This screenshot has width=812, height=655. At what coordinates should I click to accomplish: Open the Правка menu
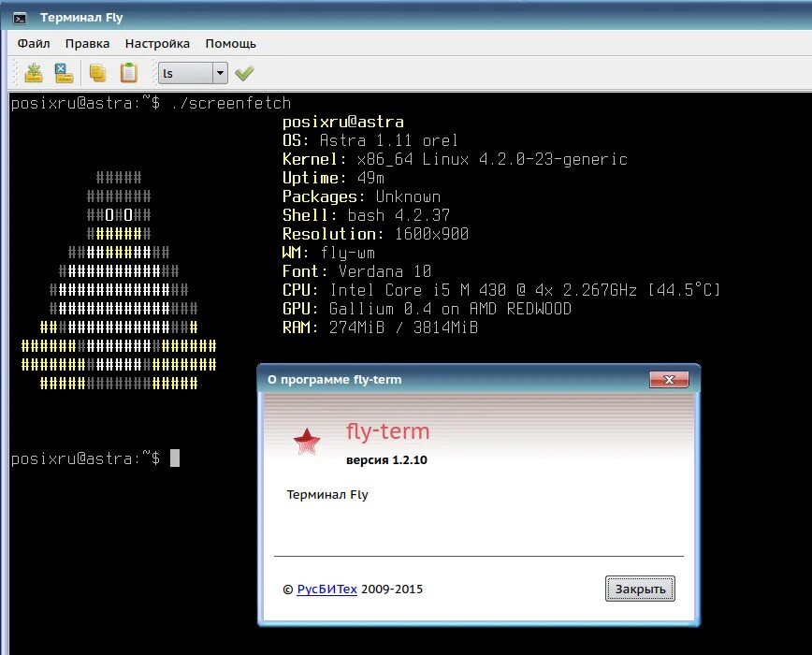88,43
